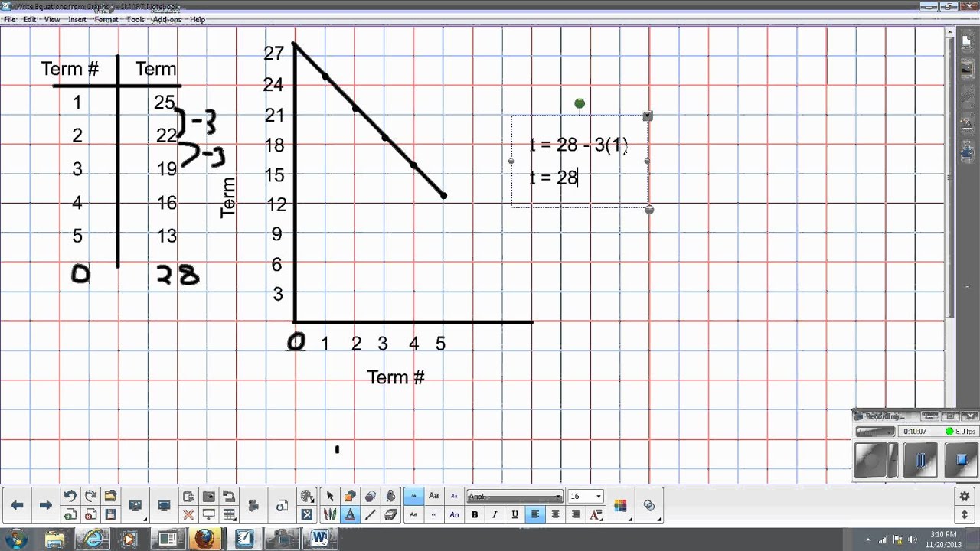Open screen shade display options
Image resolution: width=980 pixels, height=551 pixels.
click(136, 505)
